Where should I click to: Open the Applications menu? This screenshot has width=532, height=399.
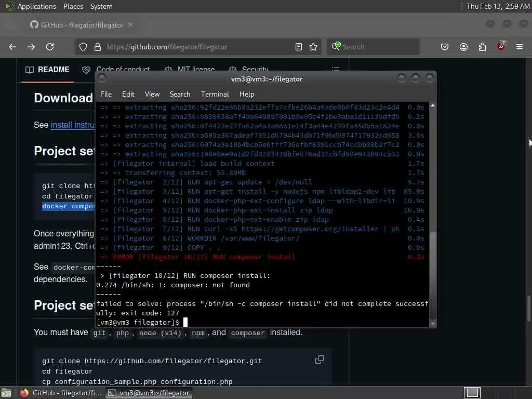click(x=37, y=6)
